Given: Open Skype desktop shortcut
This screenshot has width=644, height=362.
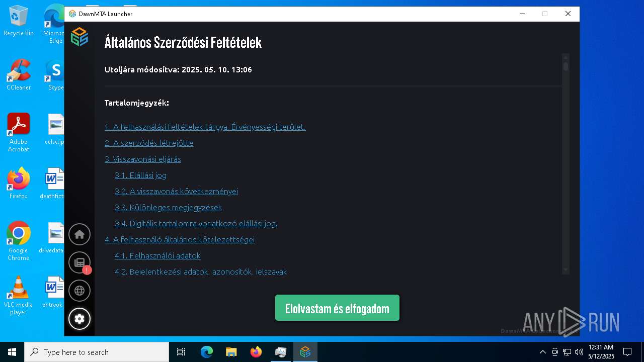Looking at the screenshot, I should 55,75.
